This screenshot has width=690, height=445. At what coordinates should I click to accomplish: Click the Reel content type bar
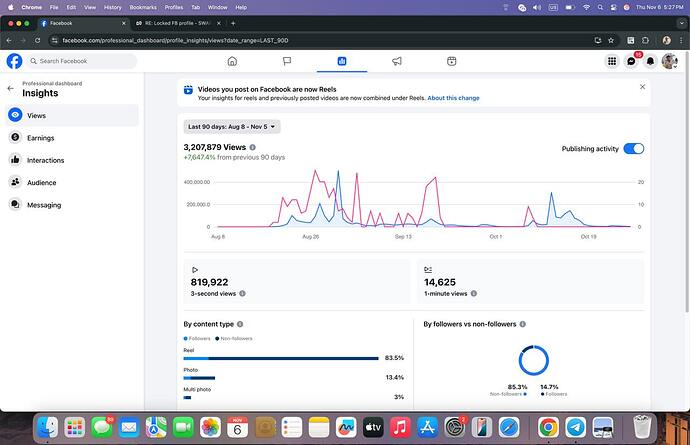point(281,358)
